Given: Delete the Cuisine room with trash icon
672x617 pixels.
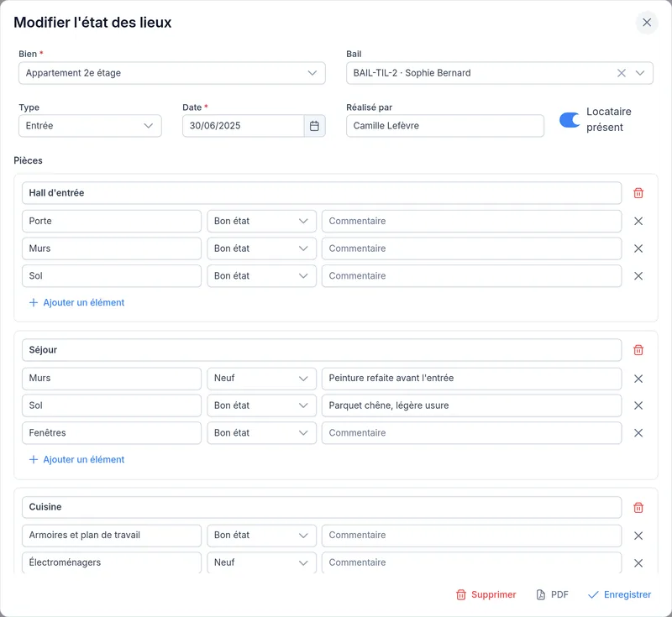Looking at the screenshot, I should (638, 507).
